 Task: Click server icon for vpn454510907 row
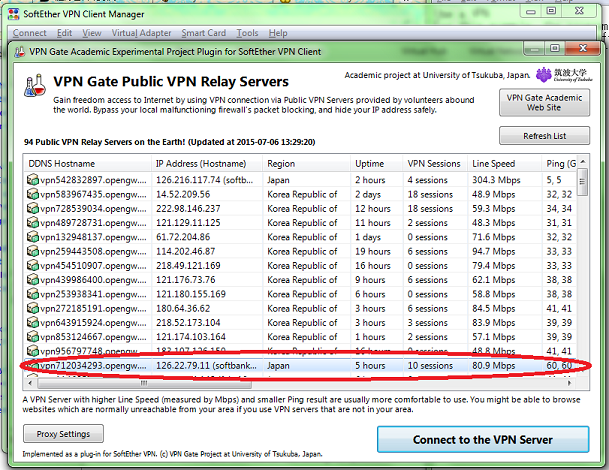pos(33,266)
